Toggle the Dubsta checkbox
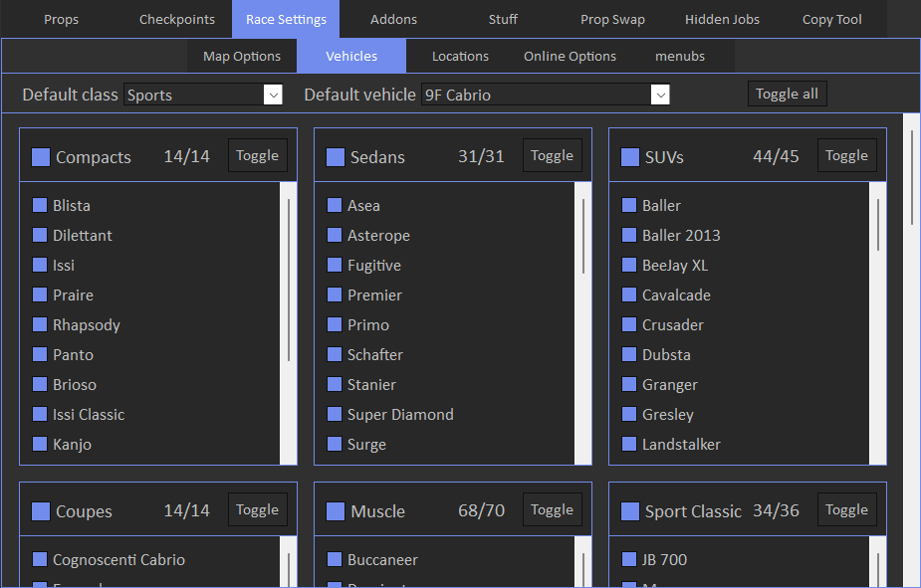This screenshot has width=921, height=588. tap(629, 354)
